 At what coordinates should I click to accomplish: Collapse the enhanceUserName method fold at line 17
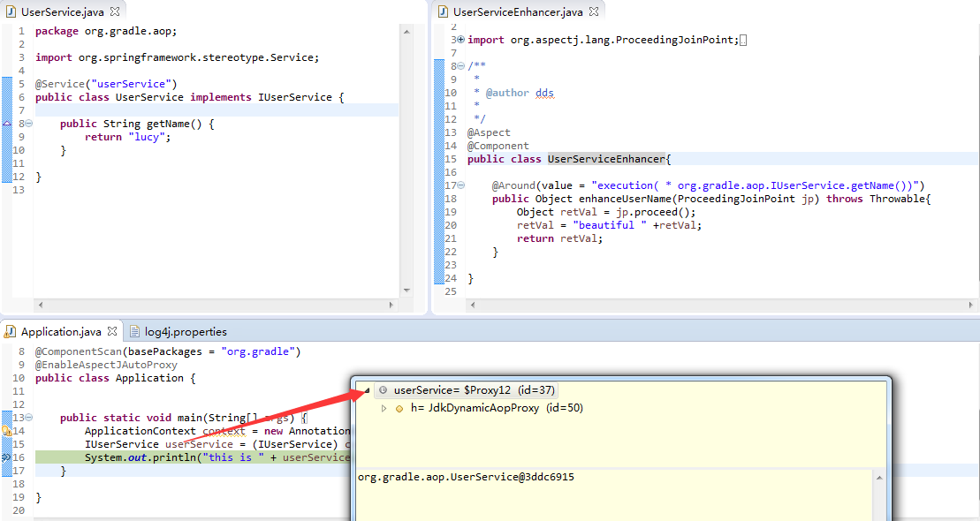(461, 185)
